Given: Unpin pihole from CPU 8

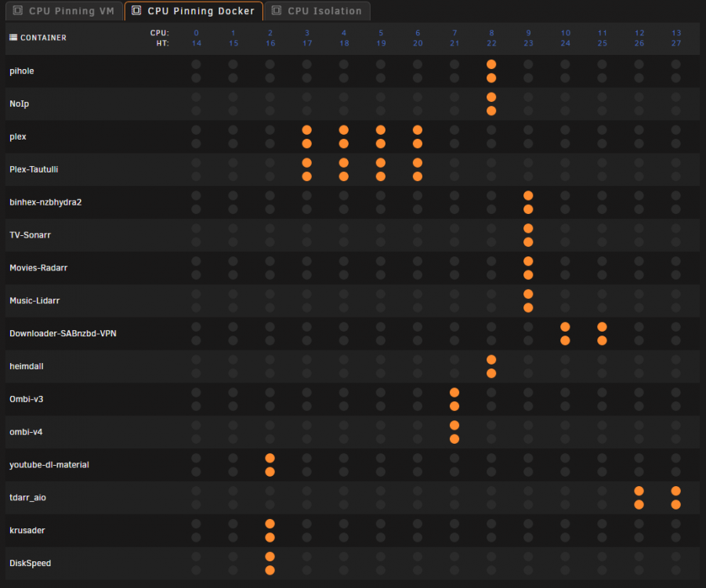Looking at the screenshot, I should pyautogui.click(x=491, y=64).
